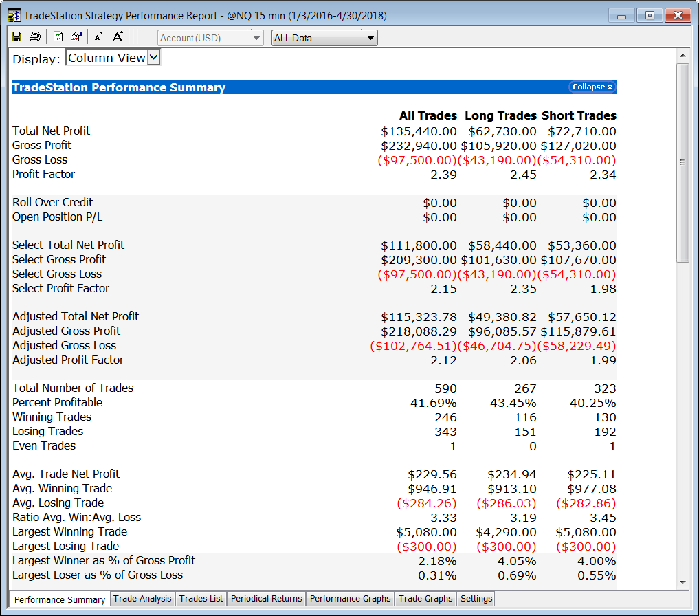699x616 pixels.
Task: Increase font size with the large A icon
Action: pos(118,37)
